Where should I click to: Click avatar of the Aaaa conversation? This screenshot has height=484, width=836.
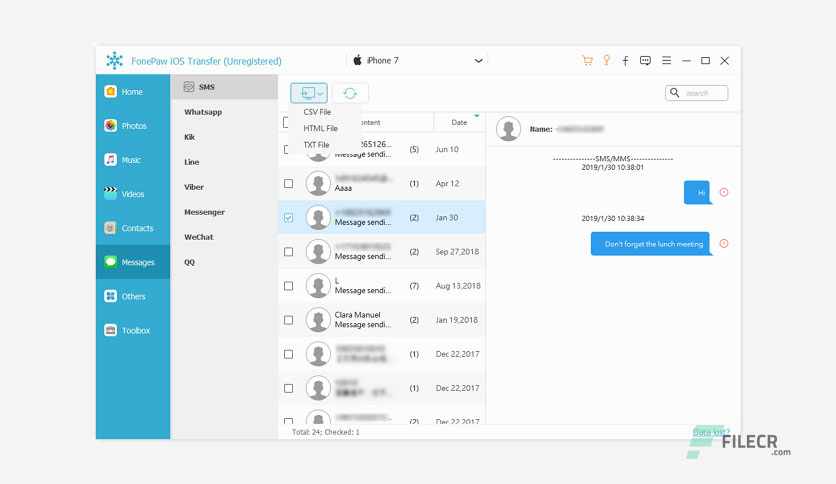pos(318,183)
